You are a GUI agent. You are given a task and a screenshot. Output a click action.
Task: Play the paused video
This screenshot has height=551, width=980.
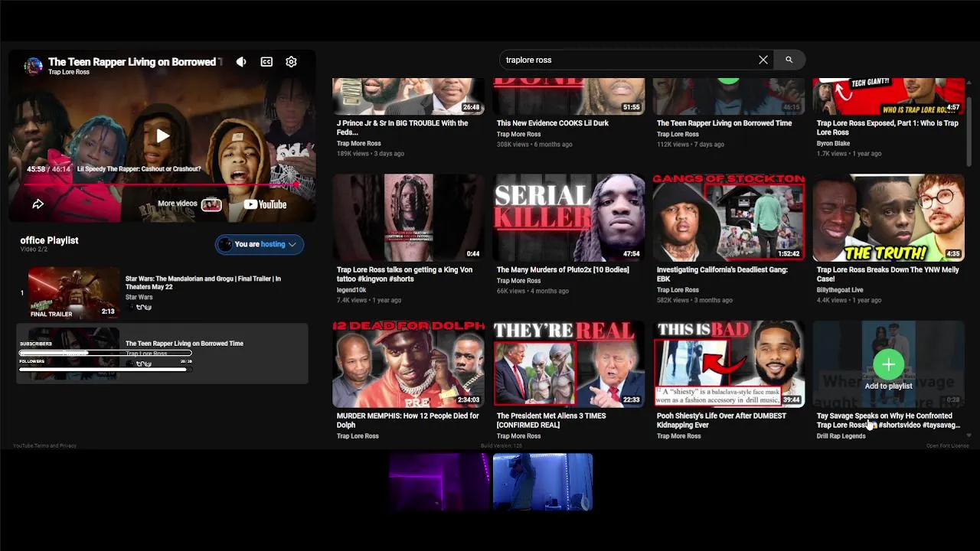click(162, 136)
